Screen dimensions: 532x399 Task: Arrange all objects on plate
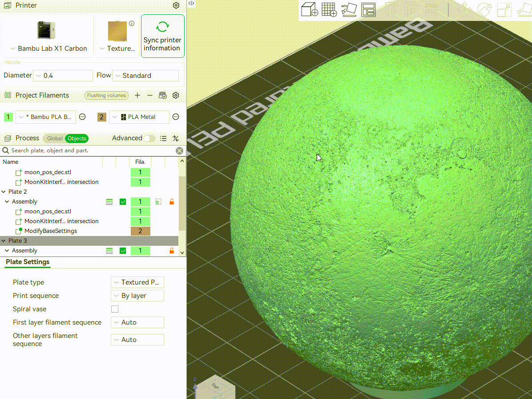(x=368, y=9)
